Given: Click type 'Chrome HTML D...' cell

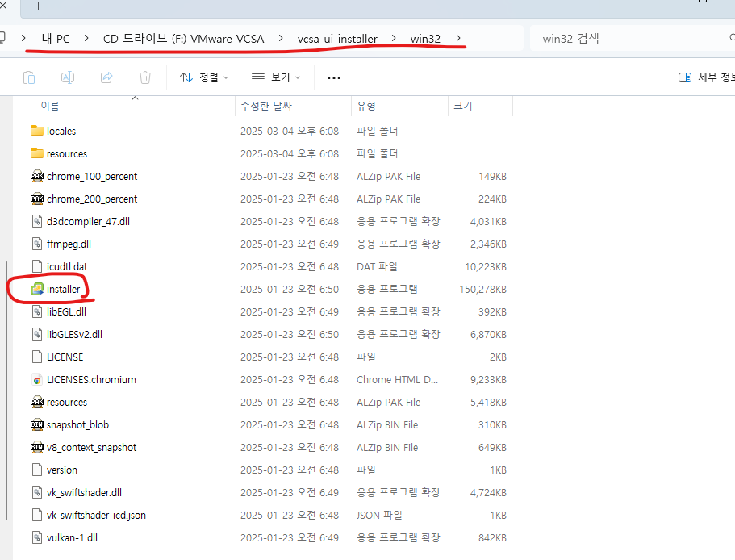Looking at the screenshot, I should (397, 379).
